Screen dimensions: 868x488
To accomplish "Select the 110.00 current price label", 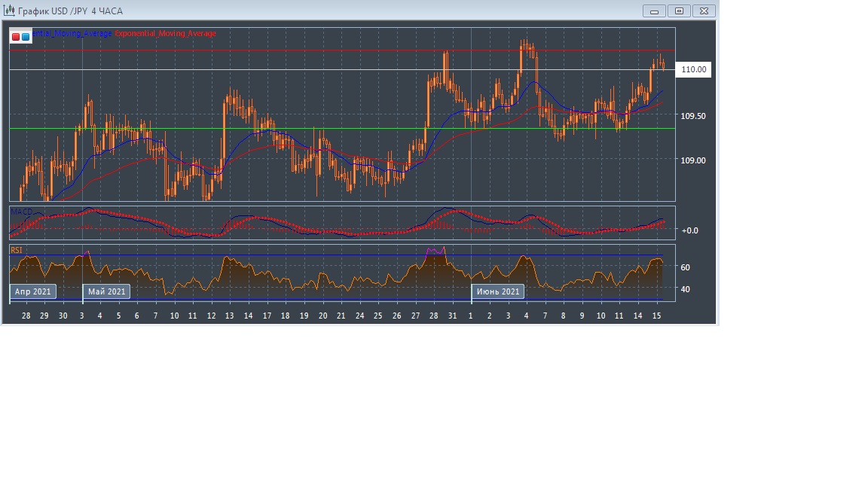I will point(693,69).
